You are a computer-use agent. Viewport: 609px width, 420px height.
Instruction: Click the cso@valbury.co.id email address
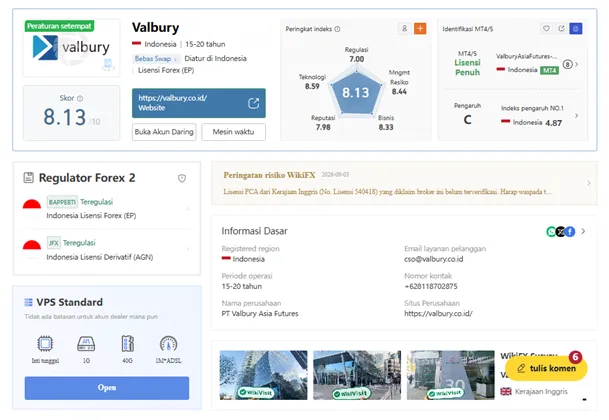click(x=433, y=259)
